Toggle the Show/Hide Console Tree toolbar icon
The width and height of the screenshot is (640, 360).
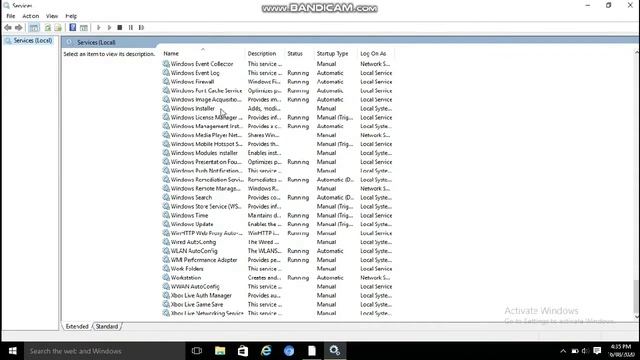34,27
